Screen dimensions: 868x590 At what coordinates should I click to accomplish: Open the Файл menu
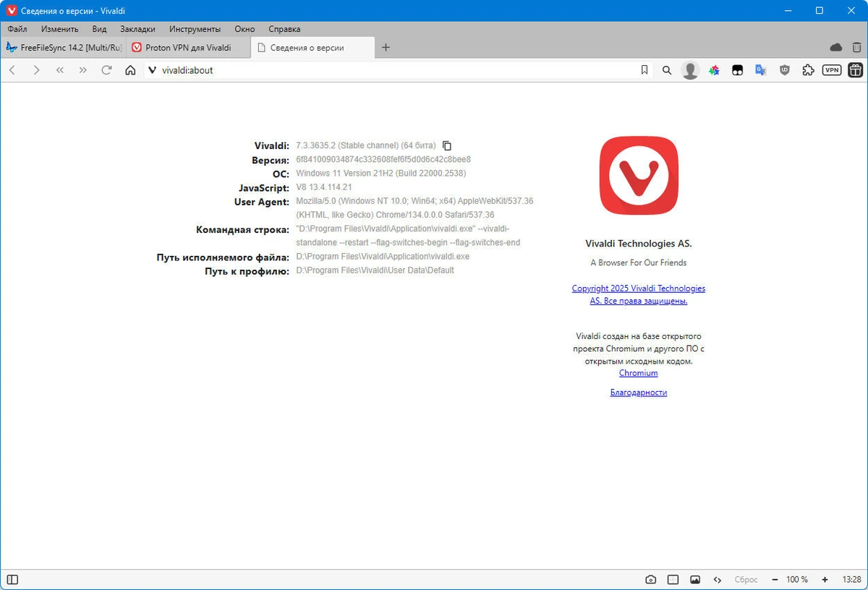[17, 29]
